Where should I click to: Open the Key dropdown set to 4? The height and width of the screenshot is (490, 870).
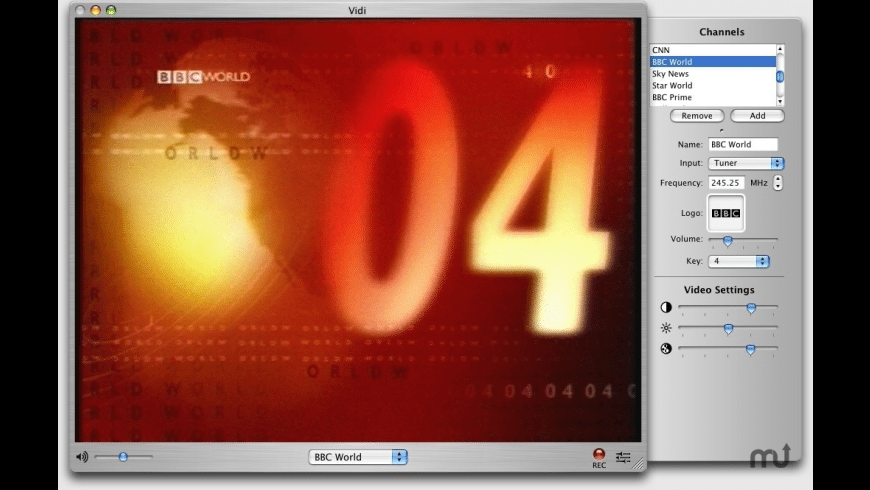pos(739,261)
